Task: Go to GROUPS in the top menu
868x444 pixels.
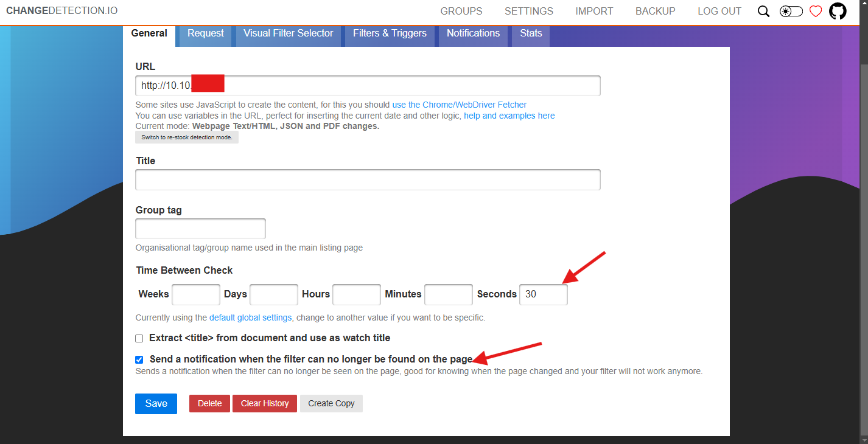Action: coord(461,11)
